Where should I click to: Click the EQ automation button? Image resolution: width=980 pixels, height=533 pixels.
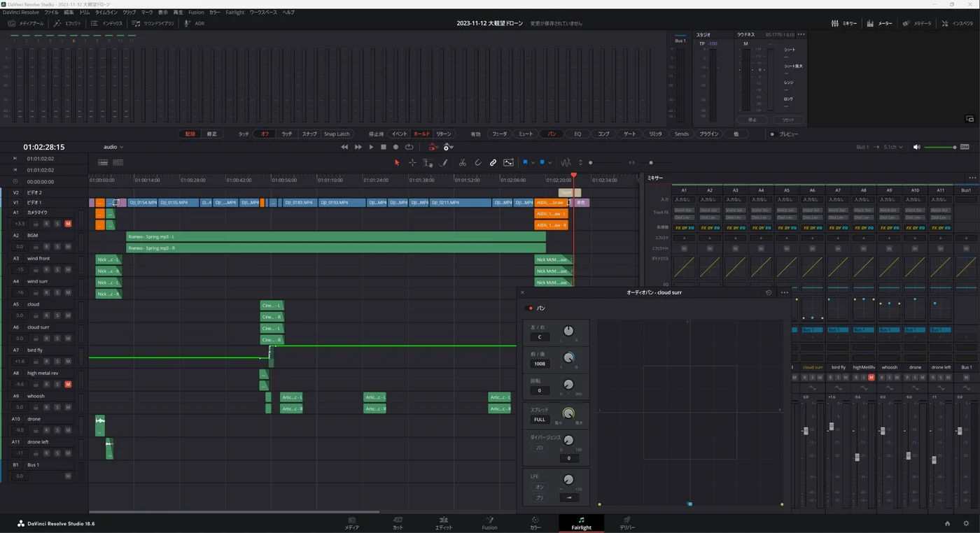point(577,134)
